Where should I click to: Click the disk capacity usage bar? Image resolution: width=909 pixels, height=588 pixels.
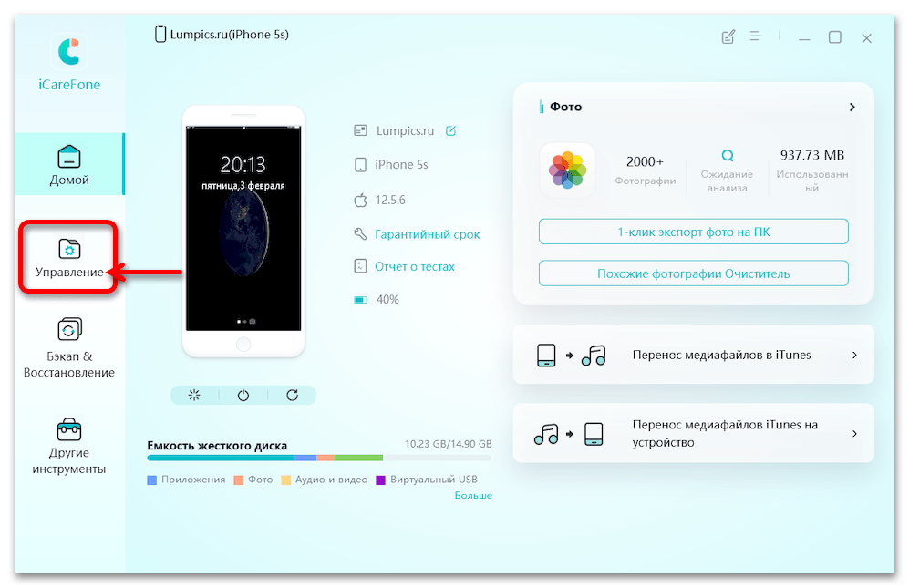[319, 459]
